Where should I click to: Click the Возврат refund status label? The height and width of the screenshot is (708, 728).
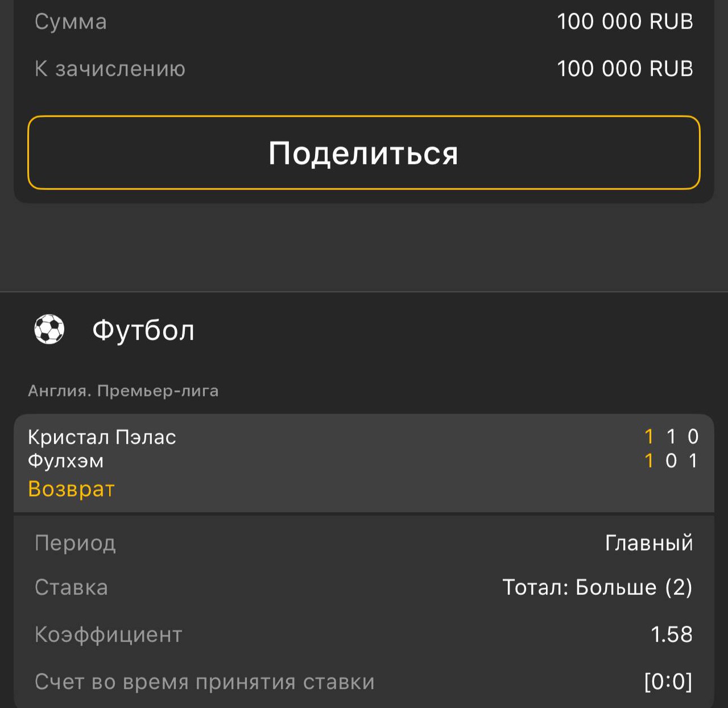(x=72, y=489)
